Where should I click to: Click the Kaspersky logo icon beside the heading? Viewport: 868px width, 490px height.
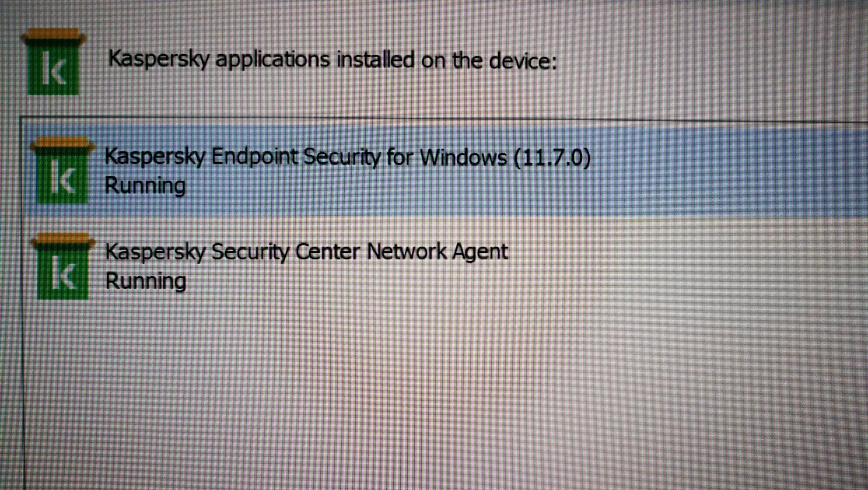pyautogui.click(x=53, y=62)
